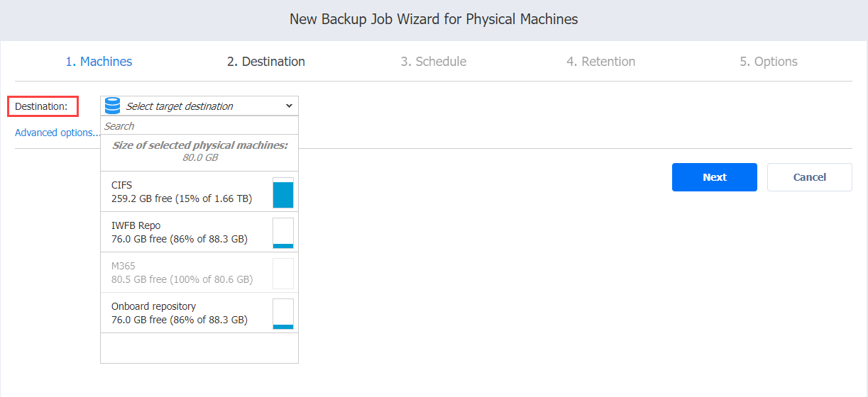Click the Onboard repository usage bar icon
The height and width of the screenshot is (397, 868).
pos(283,313)
